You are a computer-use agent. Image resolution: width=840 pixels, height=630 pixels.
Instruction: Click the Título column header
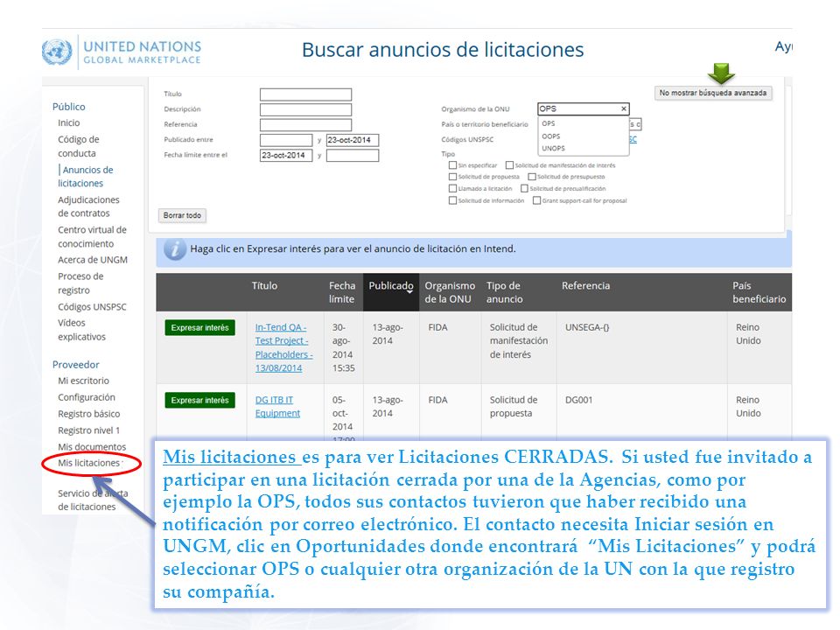tap(264, 286)
